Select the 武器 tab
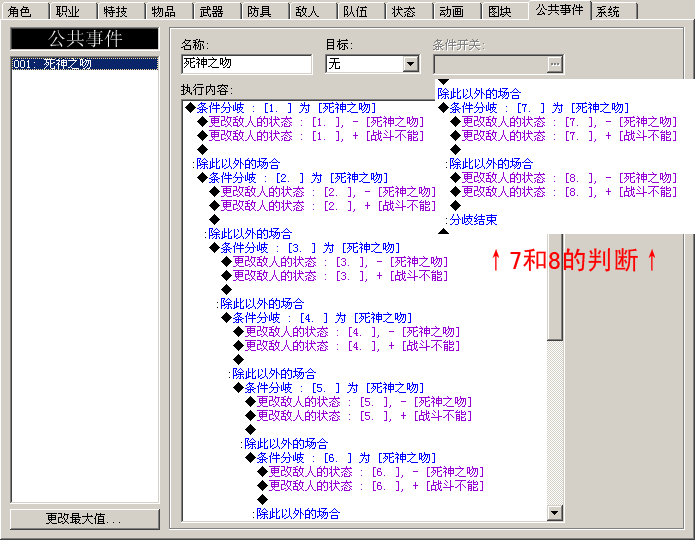The width and height of the screenshot is (695, 540). click(x=216, y=12)
